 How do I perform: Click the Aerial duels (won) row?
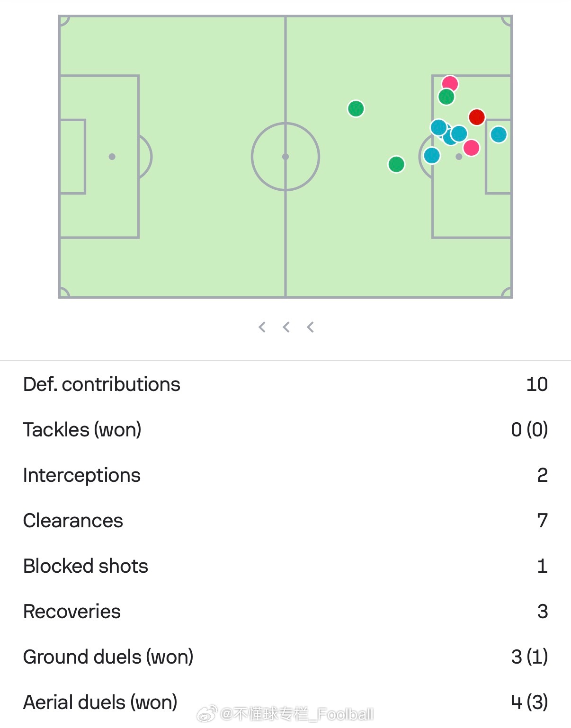(x=285, y=702)
